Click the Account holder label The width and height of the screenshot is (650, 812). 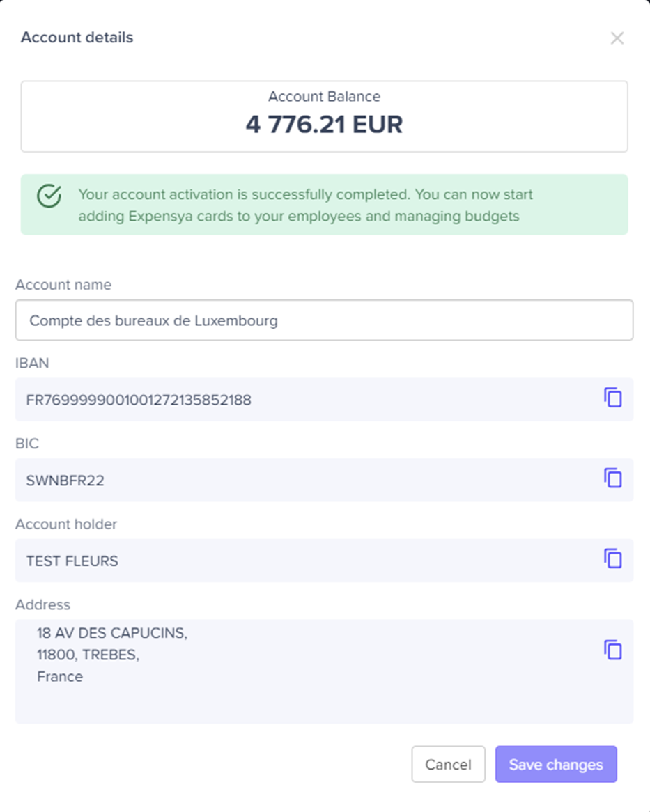(x=66, y=524)
